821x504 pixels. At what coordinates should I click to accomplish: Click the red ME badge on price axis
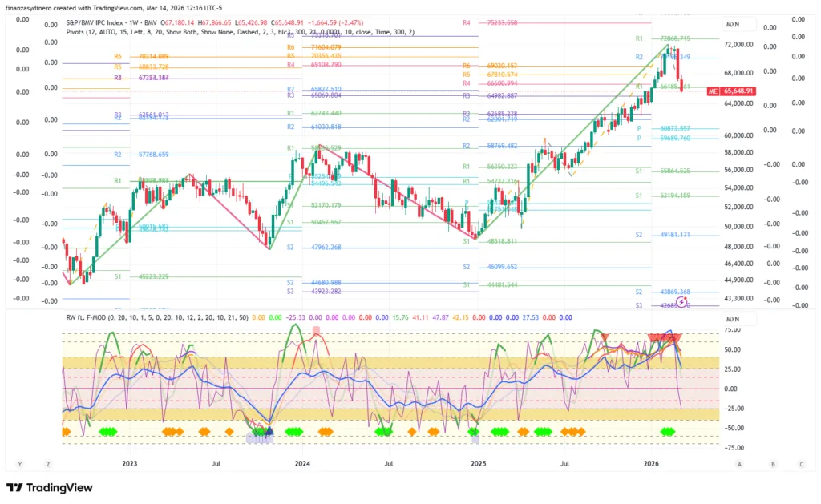tap(712, 91)
